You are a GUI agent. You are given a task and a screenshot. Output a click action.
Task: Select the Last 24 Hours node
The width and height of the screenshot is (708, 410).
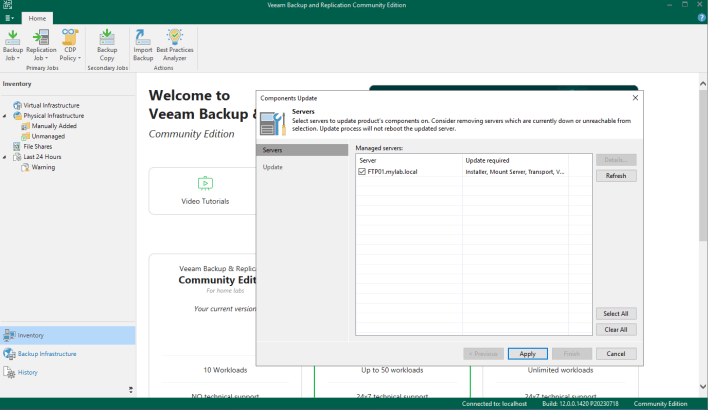(x=42, y=157)
